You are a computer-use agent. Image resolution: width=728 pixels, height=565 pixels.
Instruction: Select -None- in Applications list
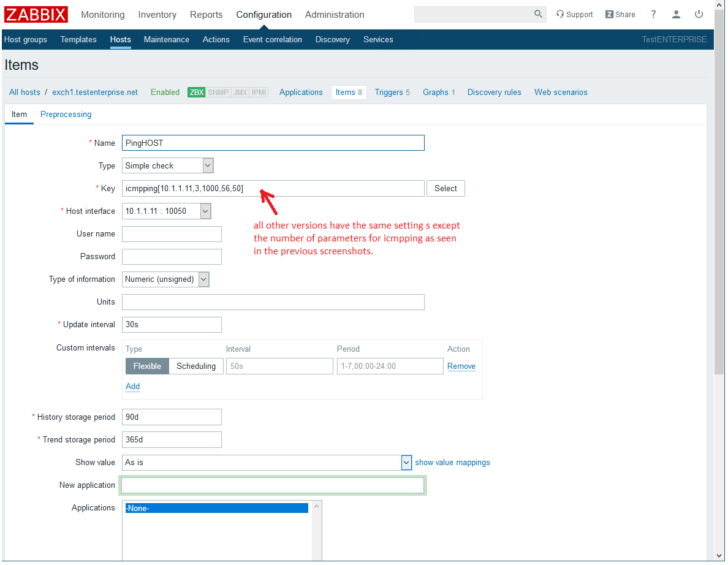[216, 509]
